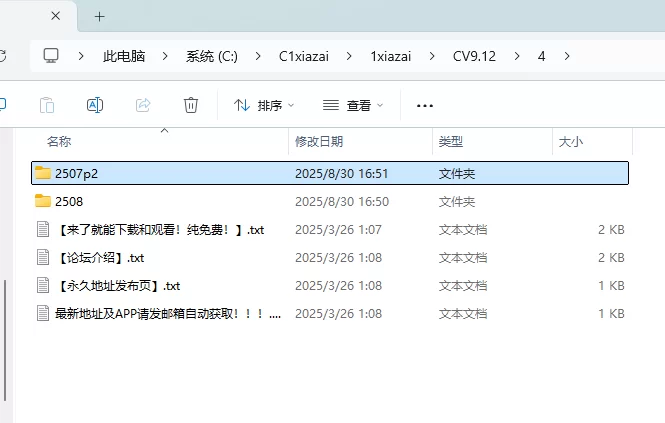Expand chevron after C1xiazai

pyautogui.click(x=349, y=56)
